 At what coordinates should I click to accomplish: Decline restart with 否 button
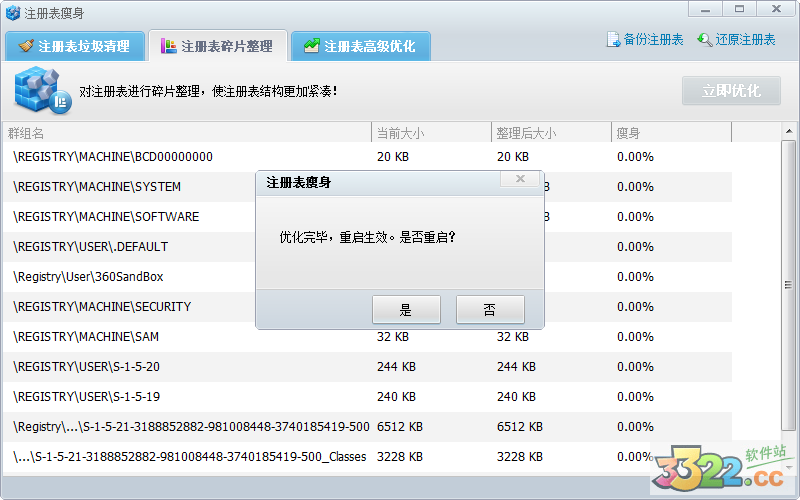[490, 309]
